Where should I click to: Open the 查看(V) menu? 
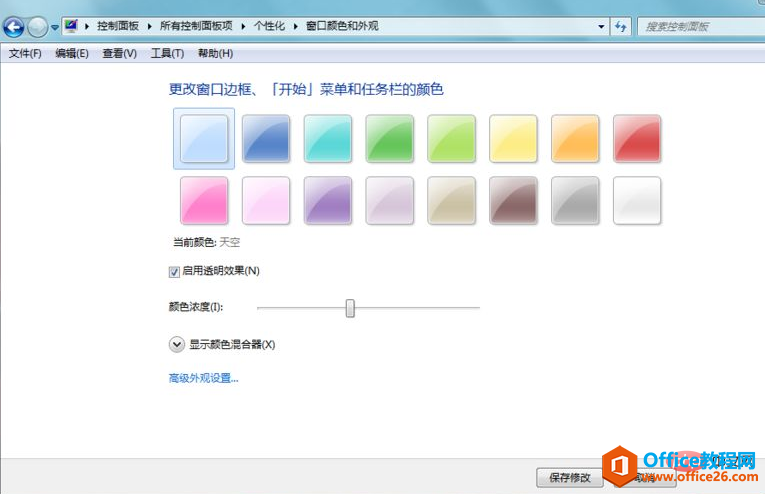120,53
